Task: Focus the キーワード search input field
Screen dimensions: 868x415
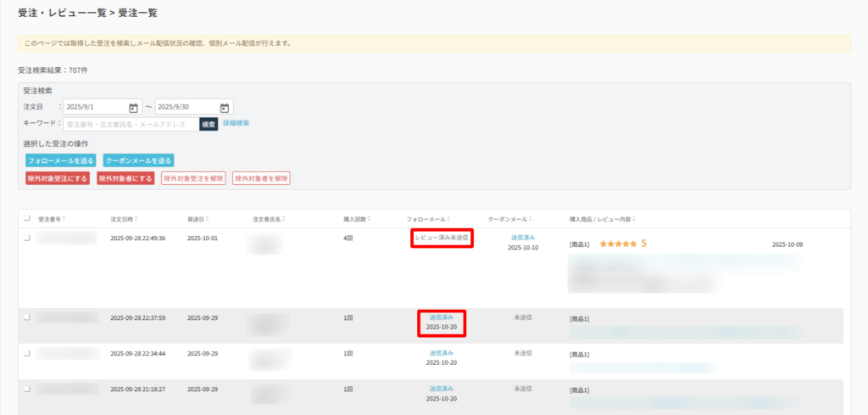Action: (131, 124)
